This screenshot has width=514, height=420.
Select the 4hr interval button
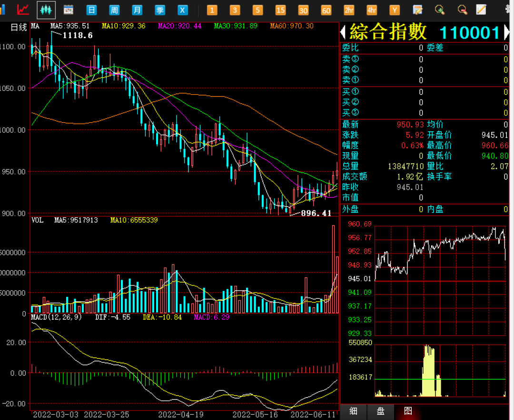[x=372, y=10]
